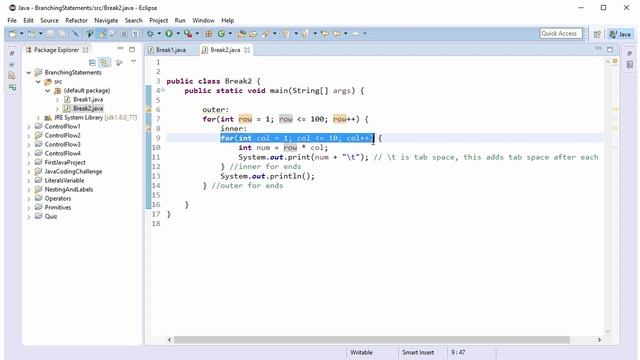640x360 pixels.
Task: Toggle Link with Editor in Package Explorer
Action: click(104, 62)
